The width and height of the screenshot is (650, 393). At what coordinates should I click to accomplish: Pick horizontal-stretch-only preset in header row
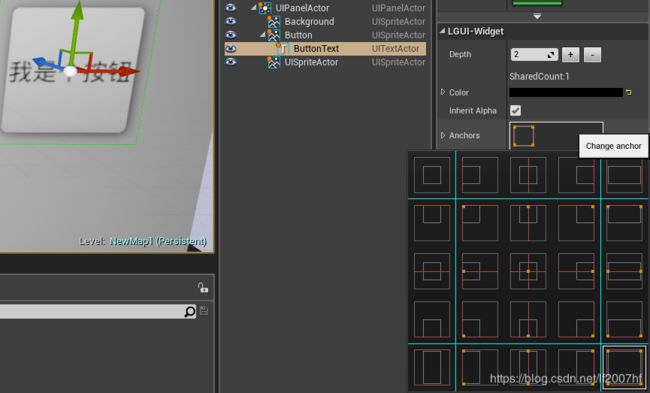click(624, 175)
